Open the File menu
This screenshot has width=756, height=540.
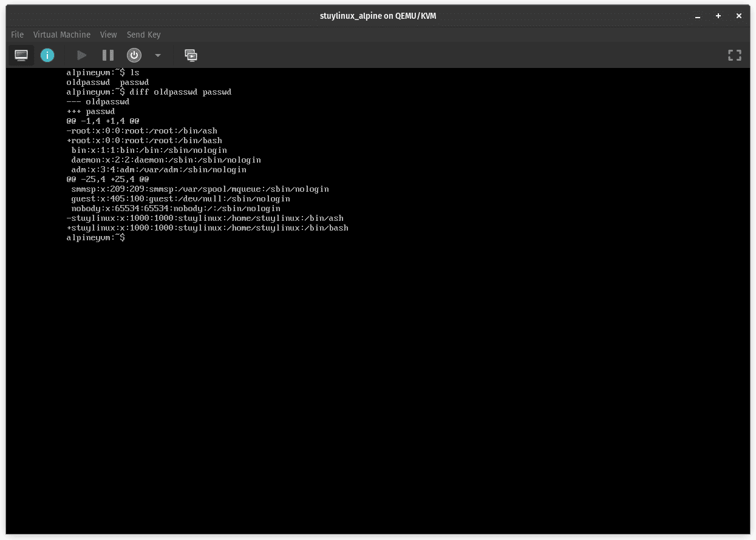17,35
